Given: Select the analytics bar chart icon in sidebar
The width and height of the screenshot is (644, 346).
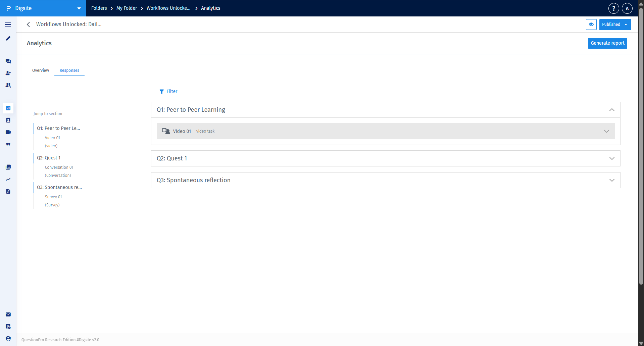Looking at the screenshot, I should pos(8,108).
